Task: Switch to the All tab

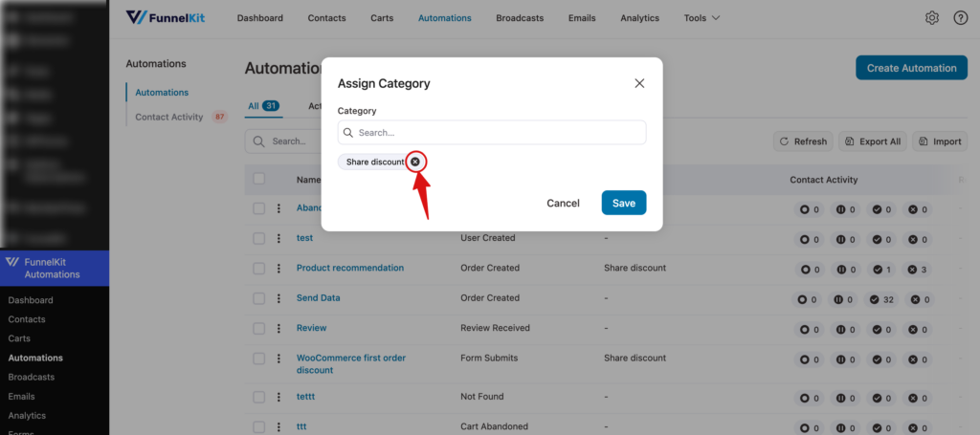Action: pyautogui.click(x=263, y=106)
